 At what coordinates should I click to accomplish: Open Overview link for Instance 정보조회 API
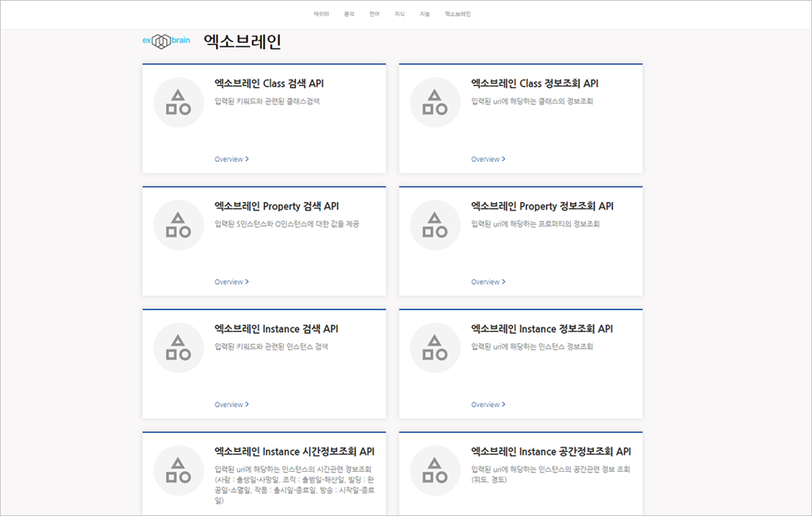tap(488, 405)
